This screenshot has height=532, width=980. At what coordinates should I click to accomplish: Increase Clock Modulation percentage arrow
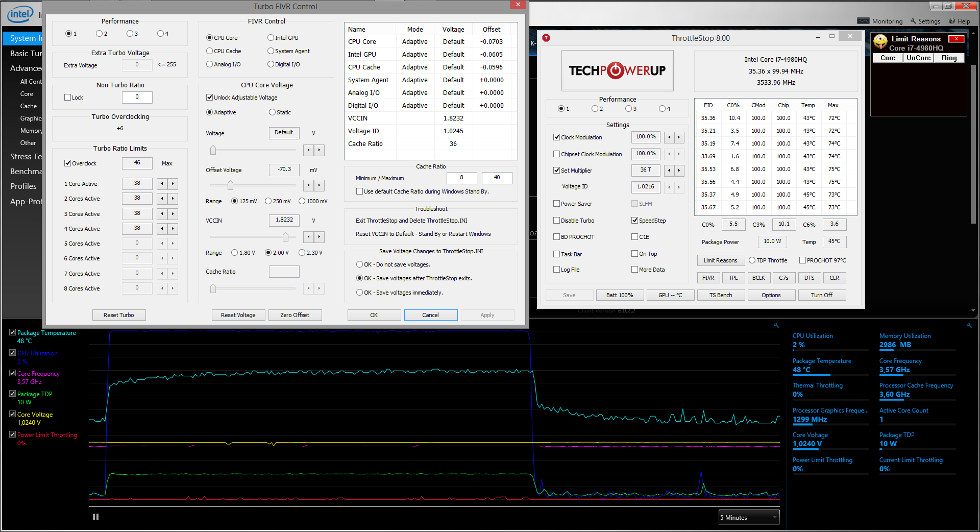679,137
